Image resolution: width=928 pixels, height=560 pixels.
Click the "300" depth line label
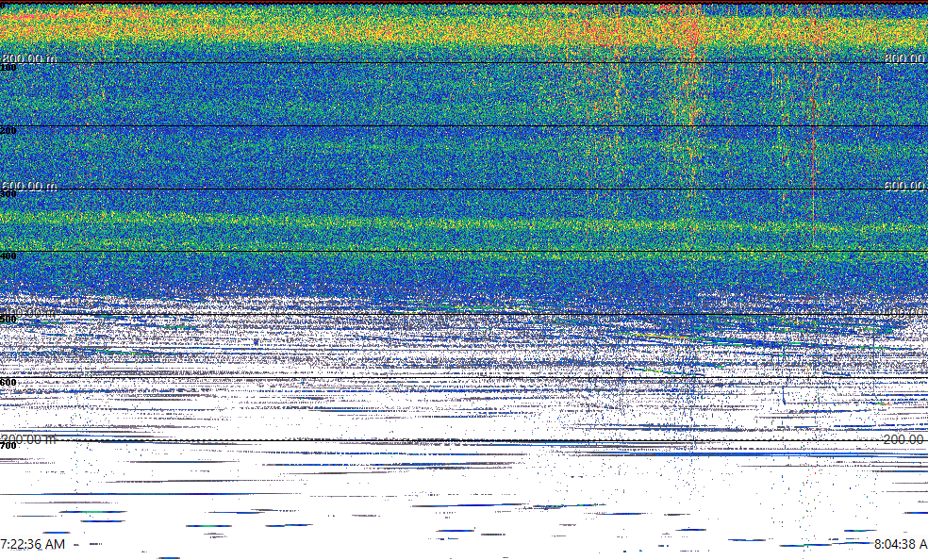[x=8, y=194]
